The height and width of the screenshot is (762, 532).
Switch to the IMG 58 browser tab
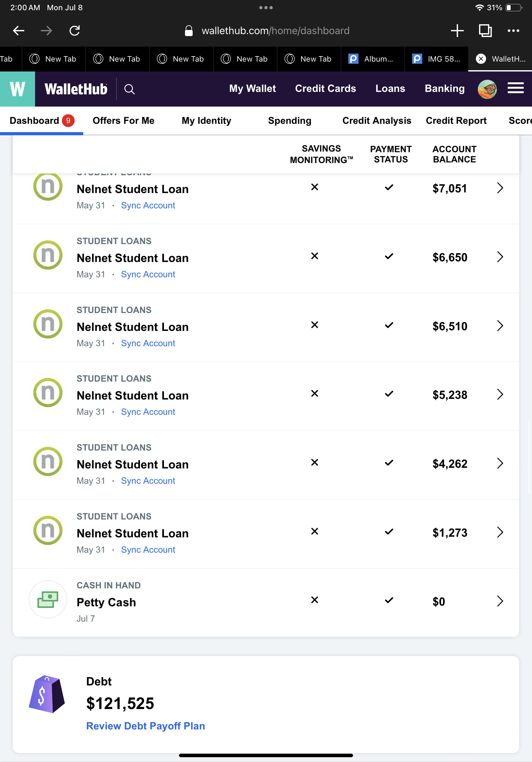pyautogui.click(x=436, y=59)
